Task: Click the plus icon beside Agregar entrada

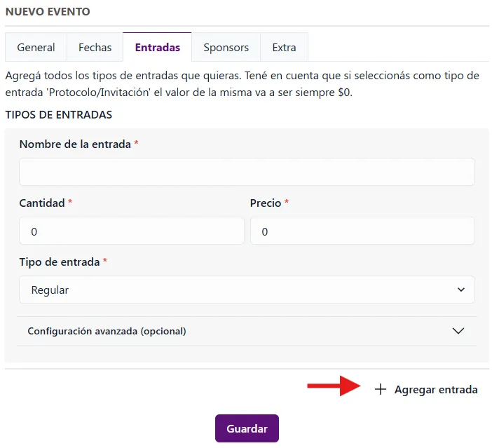Action: [x=381, y=389]
